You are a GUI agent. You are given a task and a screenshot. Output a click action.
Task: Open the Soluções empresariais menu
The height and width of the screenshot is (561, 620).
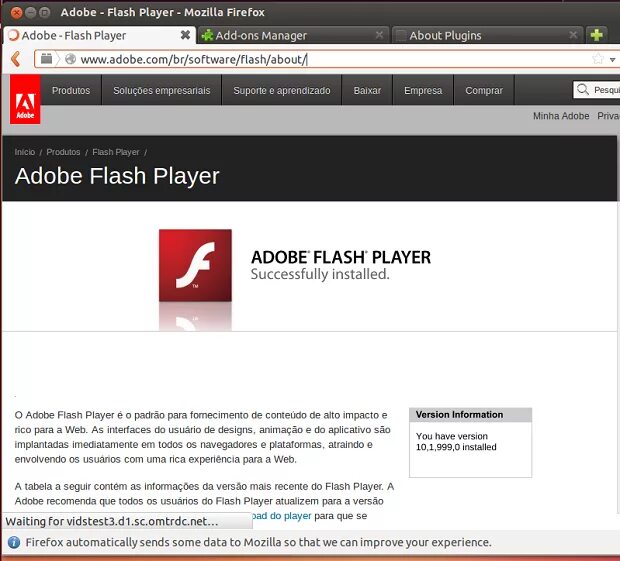162,90
